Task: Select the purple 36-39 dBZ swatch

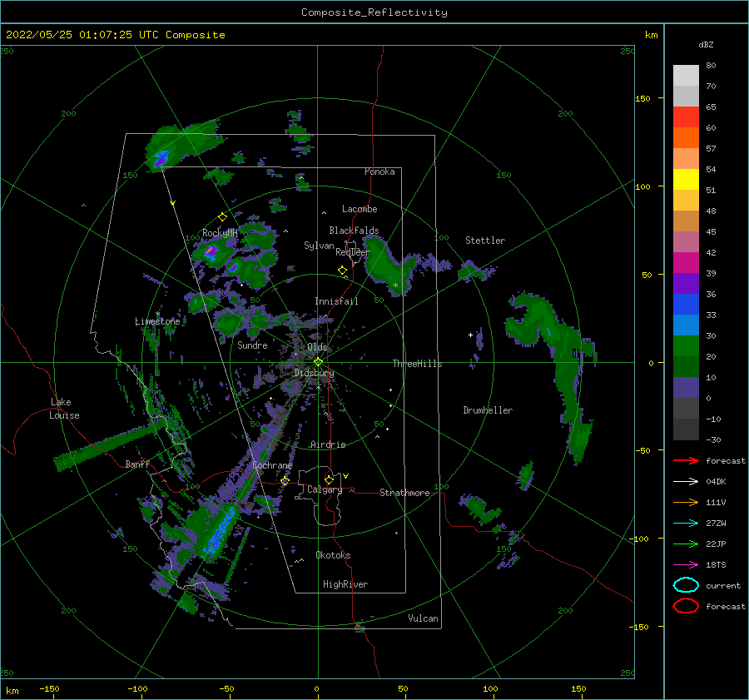Action: (x=686, y=284)
